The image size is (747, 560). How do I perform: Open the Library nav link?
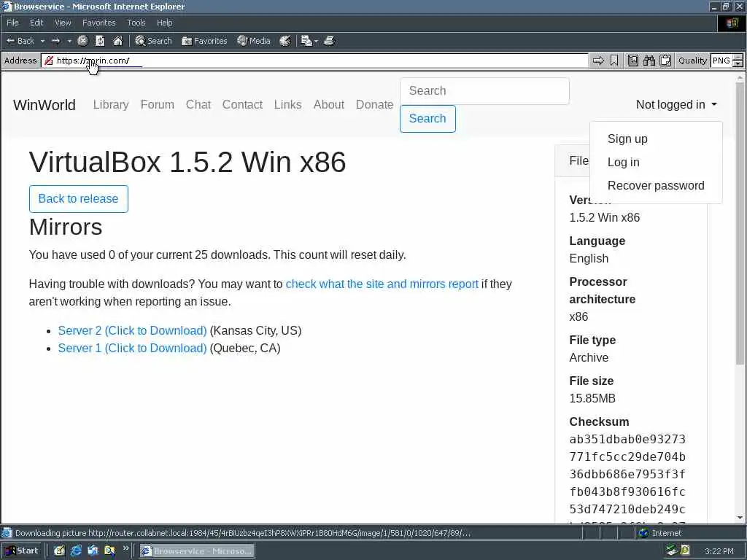111,105
